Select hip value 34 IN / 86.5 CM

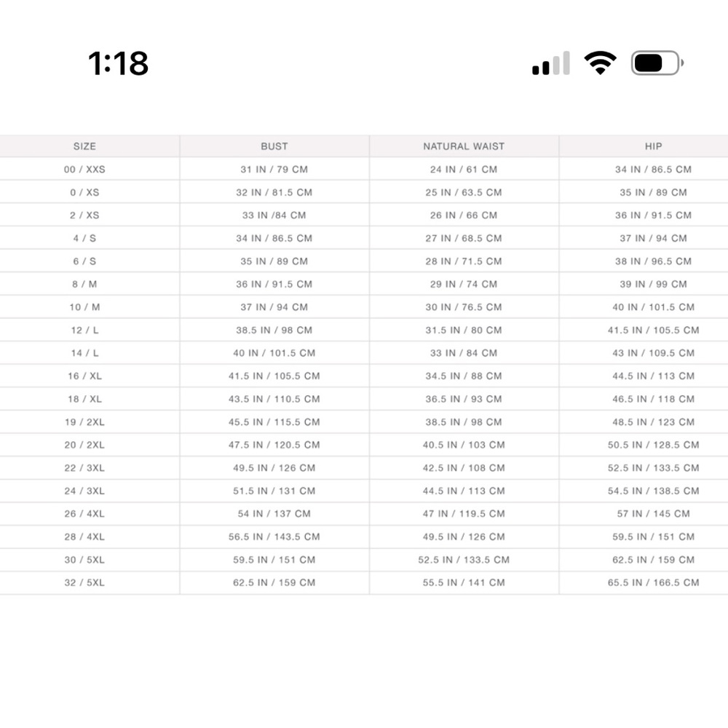[x=653, y=169]
